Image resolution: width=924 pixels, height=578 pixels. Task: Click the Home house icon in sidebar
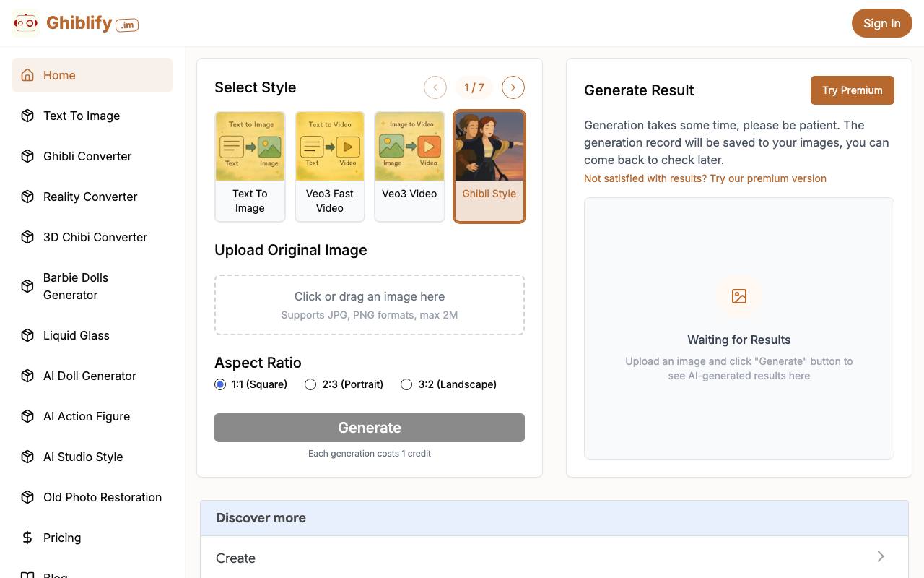[27, 75]
